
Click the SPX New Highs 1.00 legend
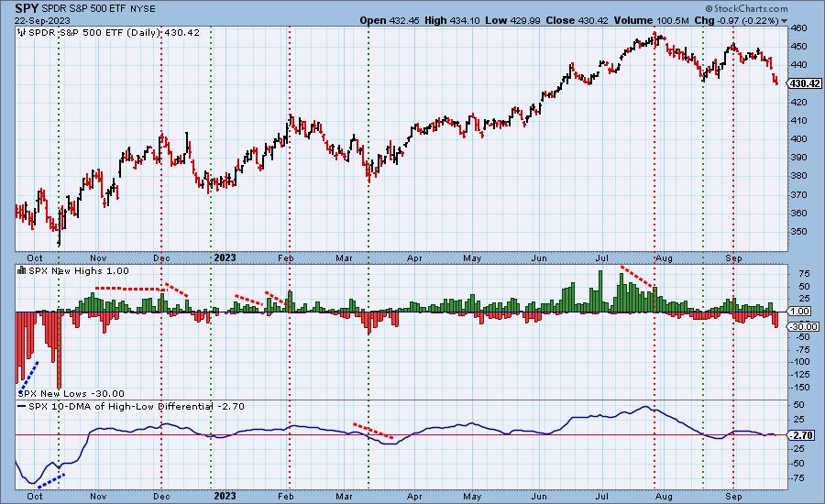click(79, 271)
